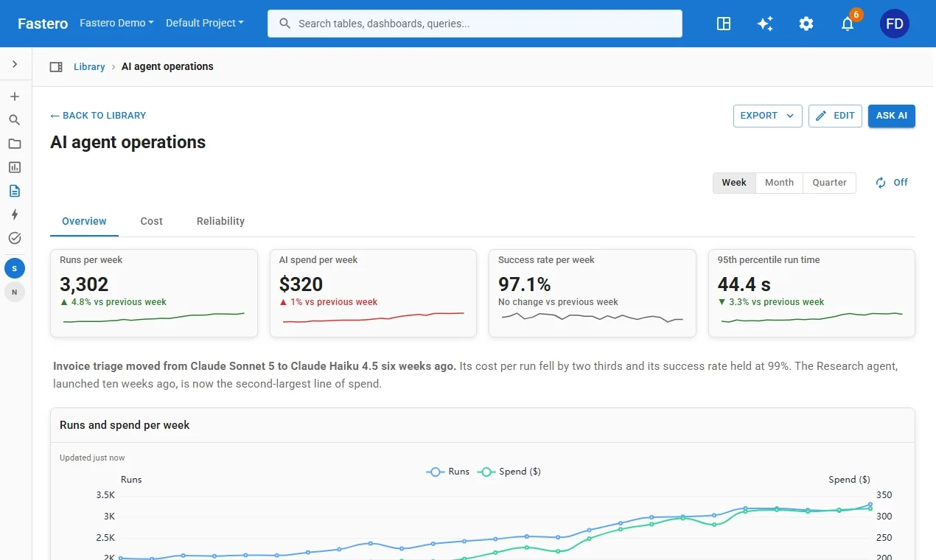Click '3.3% vs previous week' text
This screenshot has width=936, height=560.
tap(777, 302)
